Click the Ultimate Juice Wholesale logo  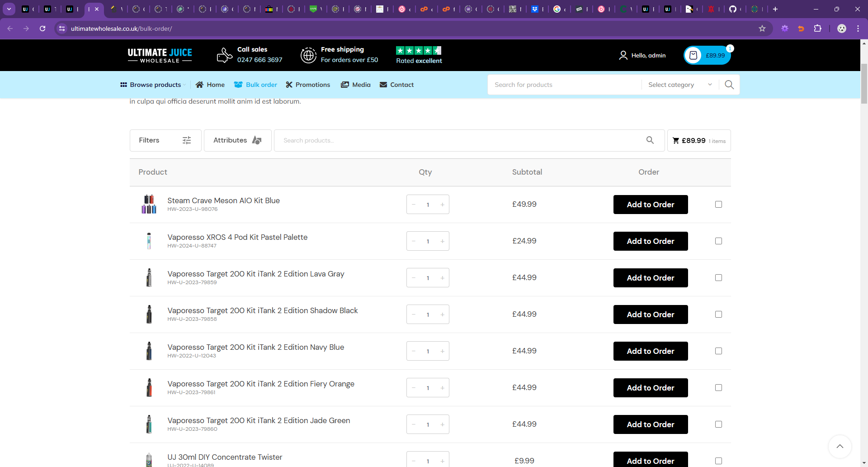[160, 55]
